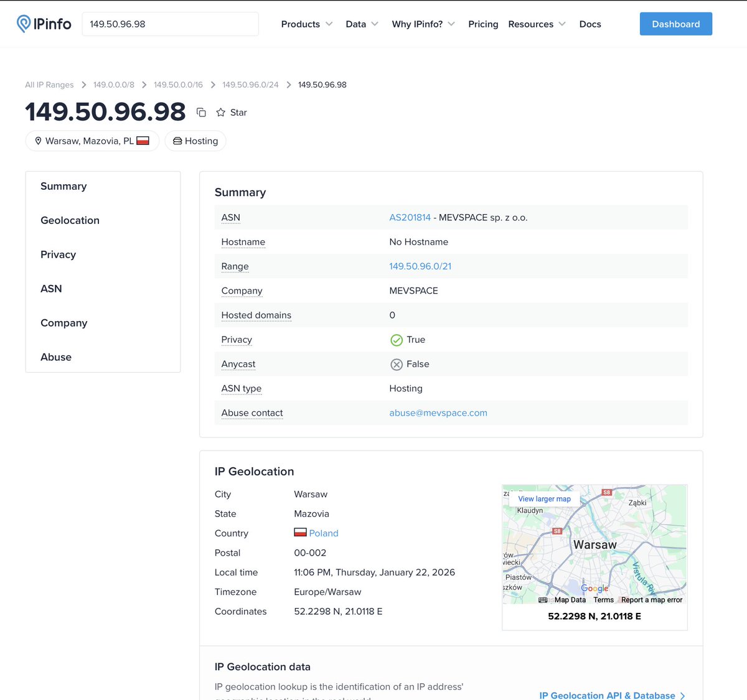Click the ASN type label
Screen dimensions: 747x700
coord(242,388)
